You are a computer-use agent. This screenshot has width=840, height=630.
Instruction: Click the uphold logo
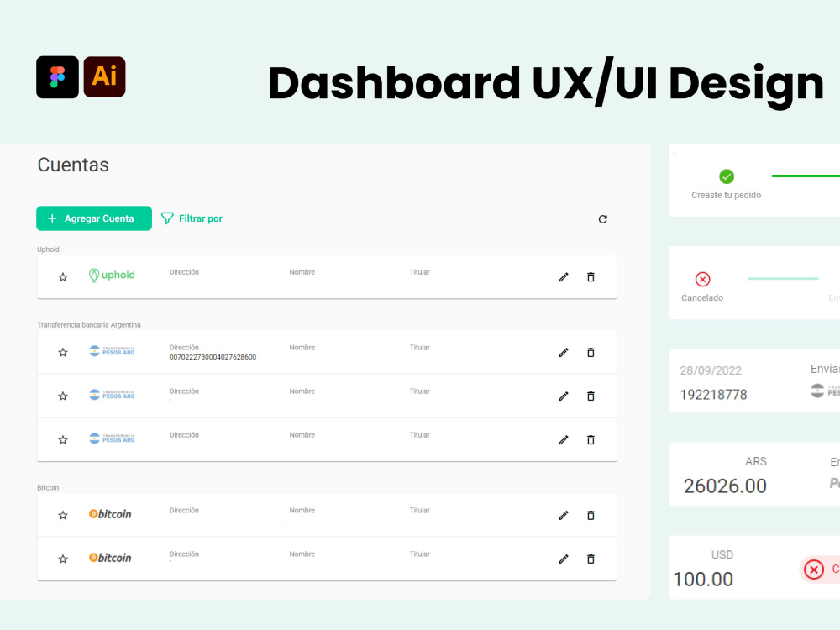coord(112,276)
